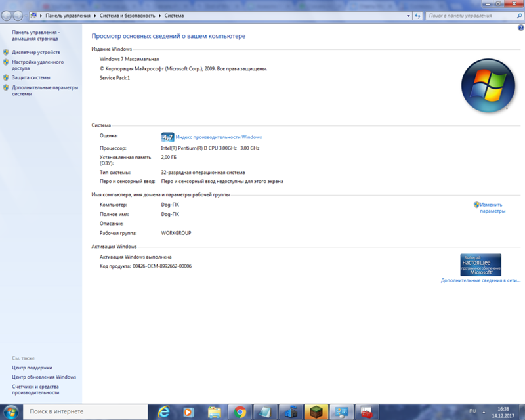The image size is (525, 420).
Task: Click the refresh button beside address bar
Action: pyautogui.click(x=417, y=14)
